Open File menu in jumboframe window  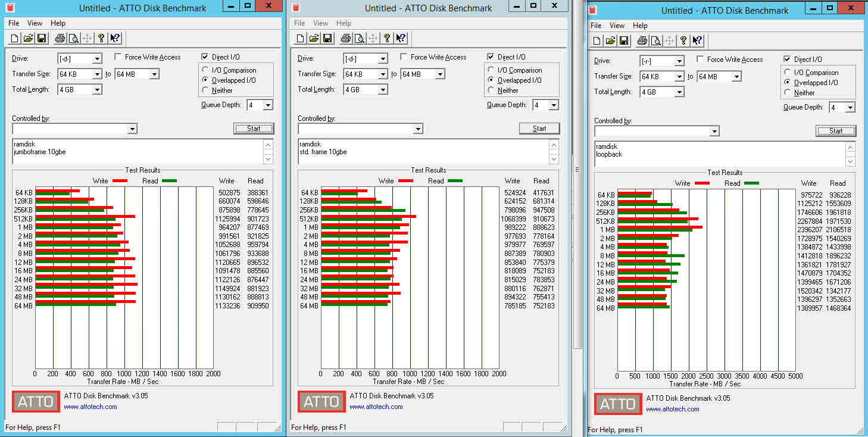pos(14,23)
